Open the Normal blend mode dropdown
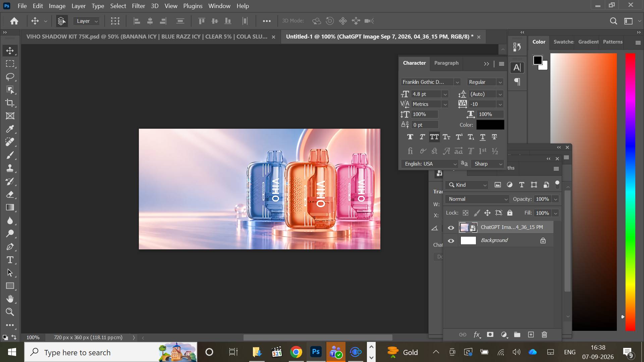This screenshot has height=362, width=644. pyautogui.click(x=477, y=199)
